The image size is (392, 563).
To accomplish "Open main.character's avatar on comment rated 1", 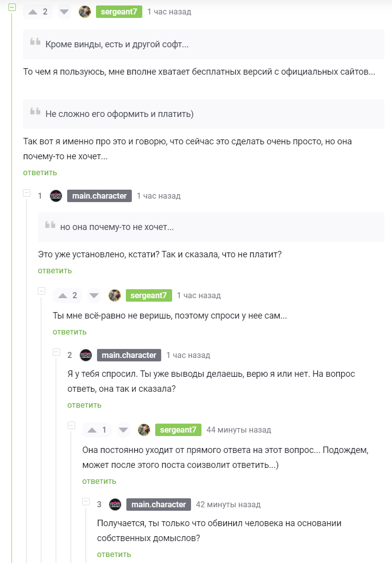I will pos(56,196).
